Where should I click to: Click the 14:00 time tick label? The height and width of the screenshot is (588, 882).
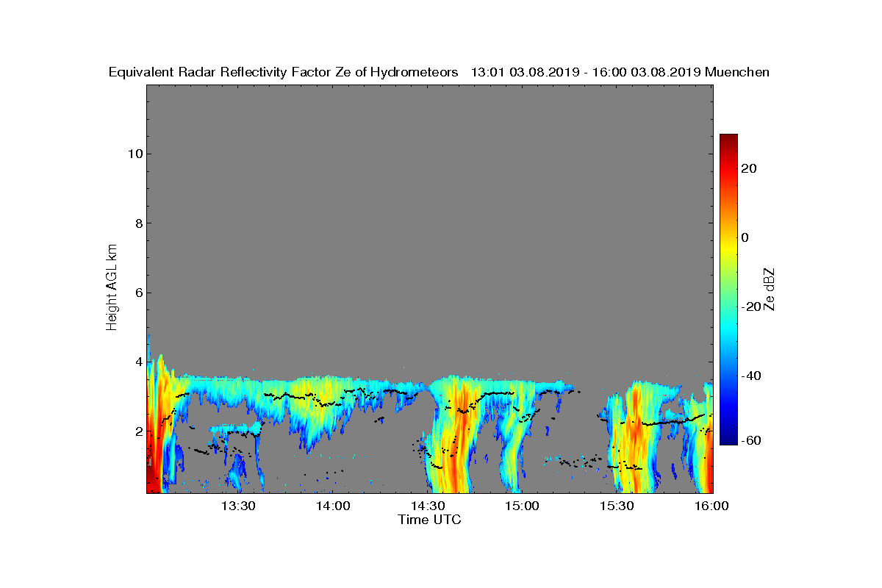pyautogui.click(x=333, y=506)
